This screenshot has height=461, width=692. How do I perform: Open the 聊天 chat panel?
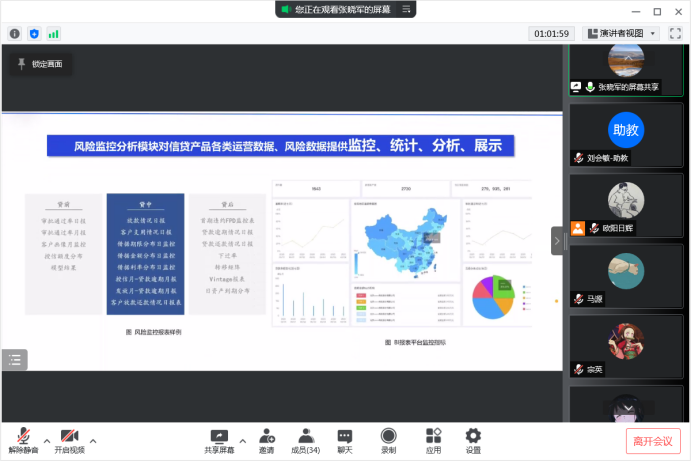tap(345, 440)
